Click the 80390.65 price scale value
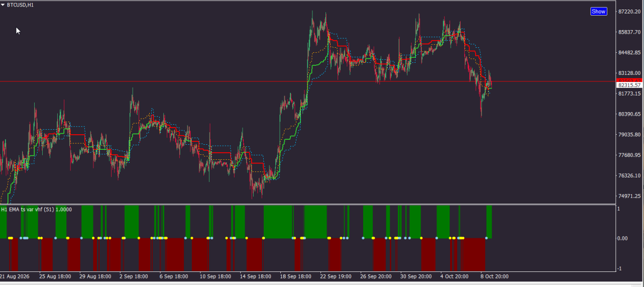644x287 pixels. coord(629,114)
